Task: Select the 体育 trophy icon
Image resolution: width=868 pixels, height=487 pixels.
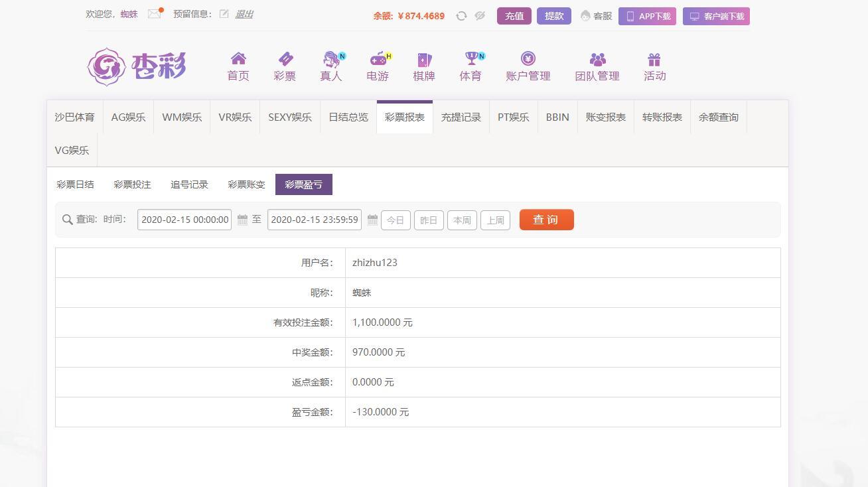Action: point(470,59)
